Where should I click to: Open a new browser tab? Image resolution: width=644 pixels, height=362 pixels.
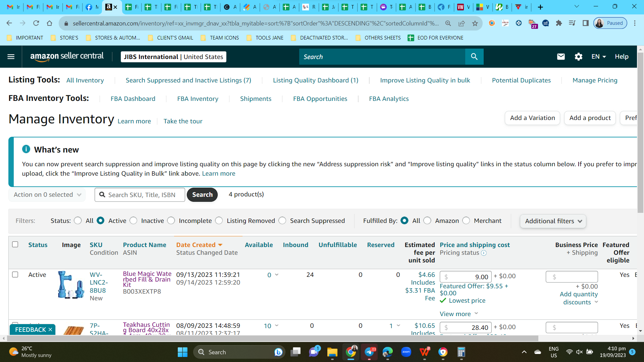540,7
